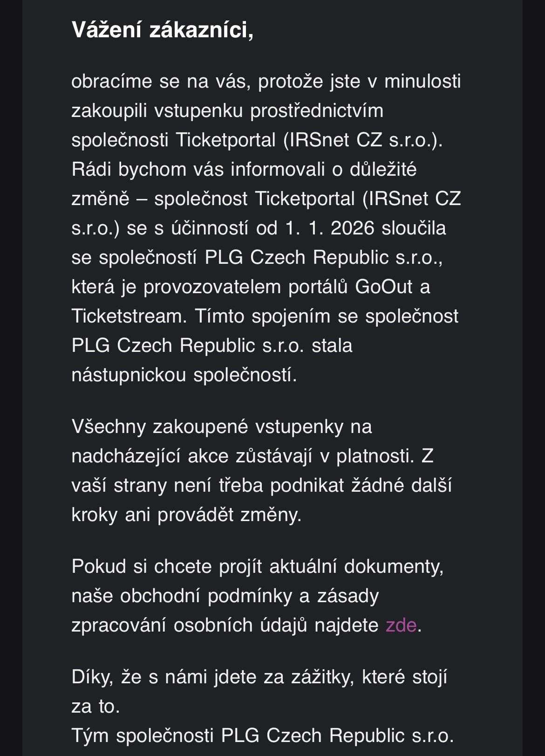545x756 pixels.
Task: Select the word "minulosti"
Action: pos(422,81)
